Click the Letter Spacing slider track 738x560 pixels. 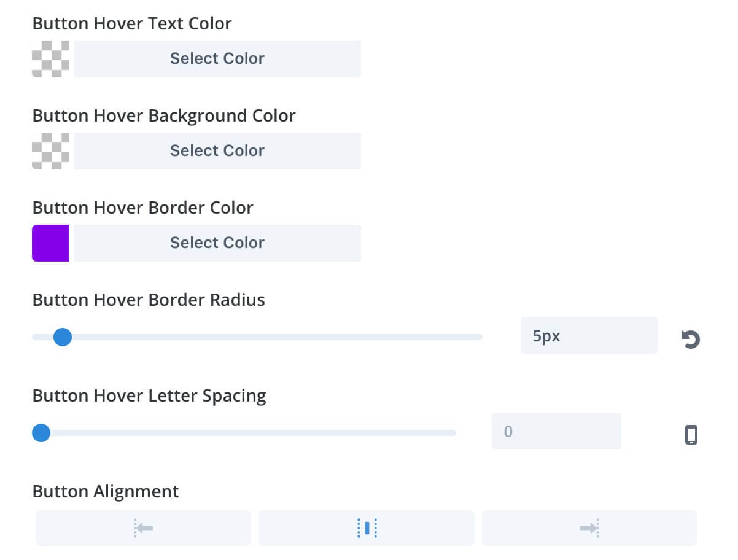click(244, 433)
